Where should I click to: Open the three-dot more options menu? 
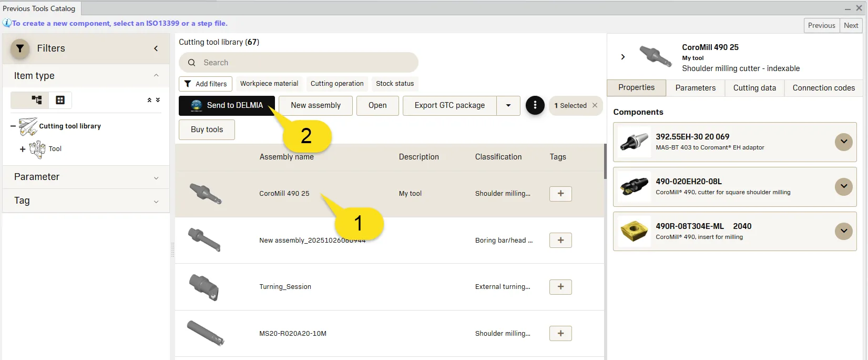[x=535, y=105]
